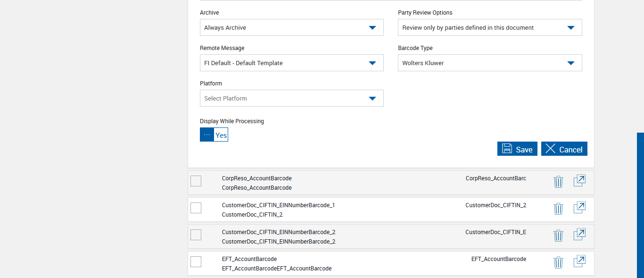Select the checkbox for CustomerDoc_CIFTIN_EINNumberBarcode_1
Screen dimensions: 644x278
tap(196, 208)
